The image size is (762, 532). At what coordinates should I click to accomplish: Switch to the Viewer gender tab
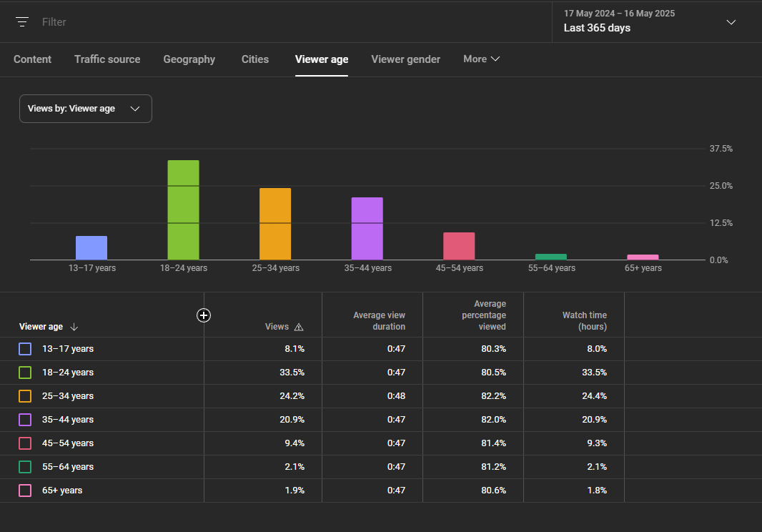click(x=406, y=59)
